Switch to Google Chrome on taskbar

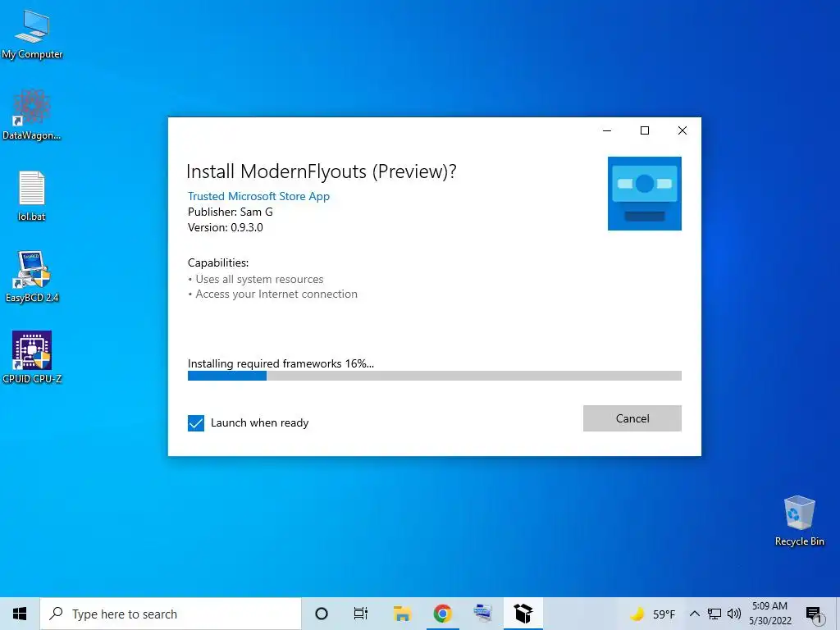click(x=442, y=614)
